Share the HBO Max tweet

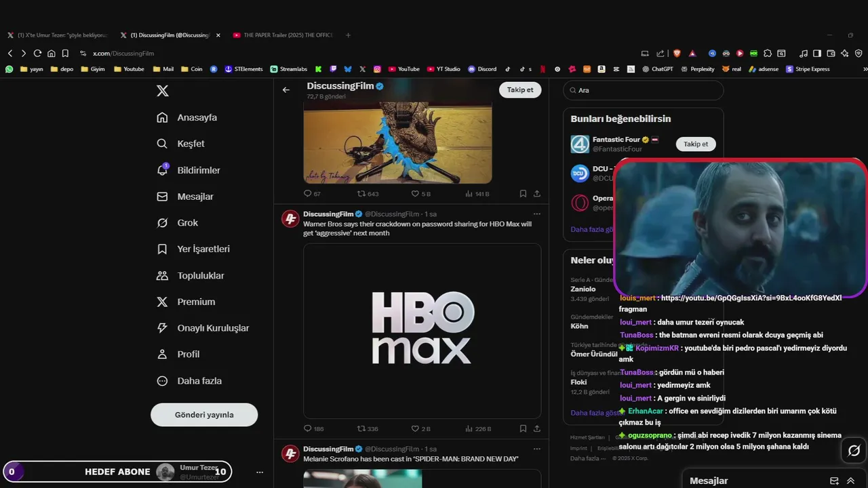(537, 428)
